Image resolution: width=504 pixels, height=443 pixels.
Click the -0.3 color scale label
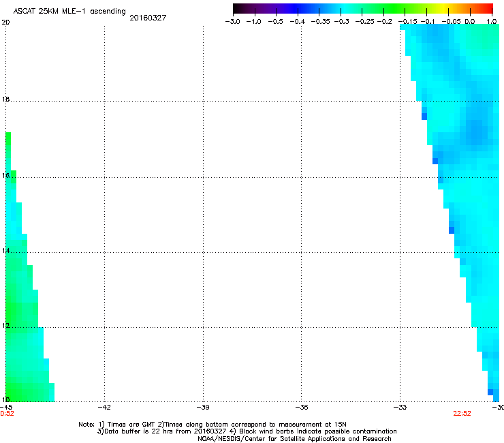pyautogui.click(x=342, y=22)
